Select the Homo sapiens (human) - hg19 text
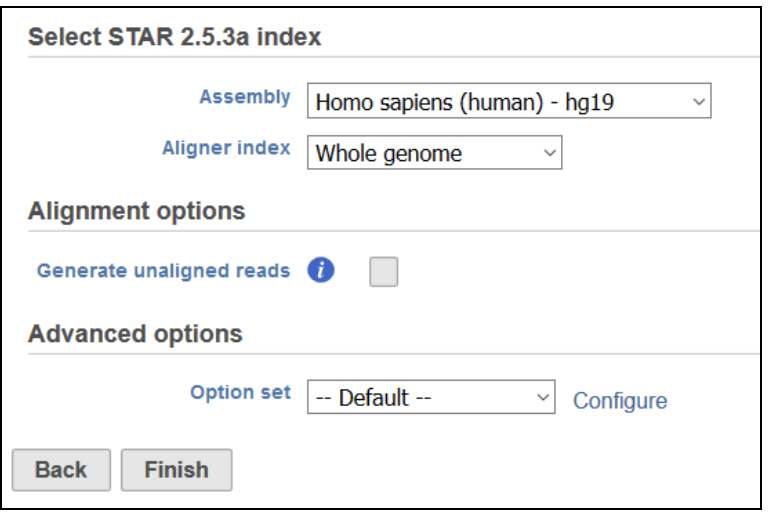Viewport: 768px width, 514px height. pos(464,102)
